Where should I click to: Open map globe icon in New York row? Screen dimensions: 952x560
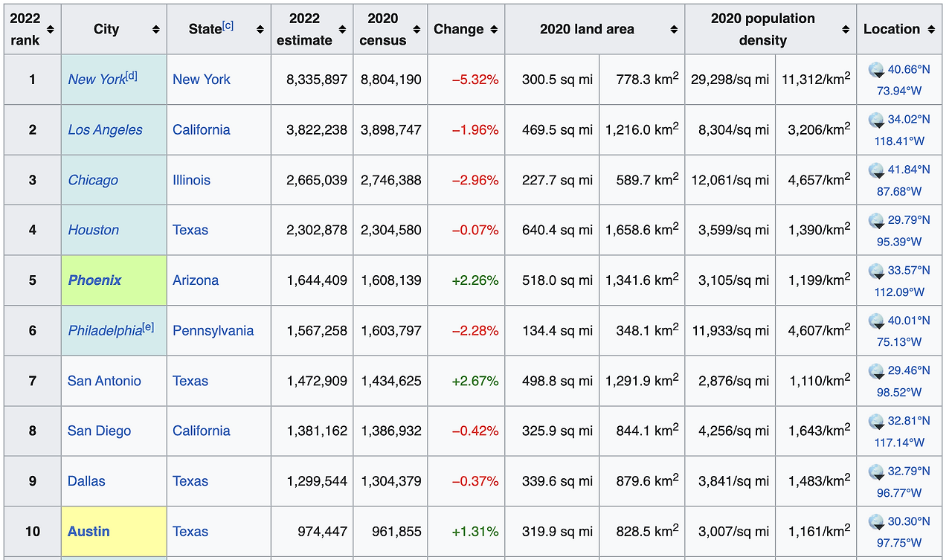tap(877, 70)
